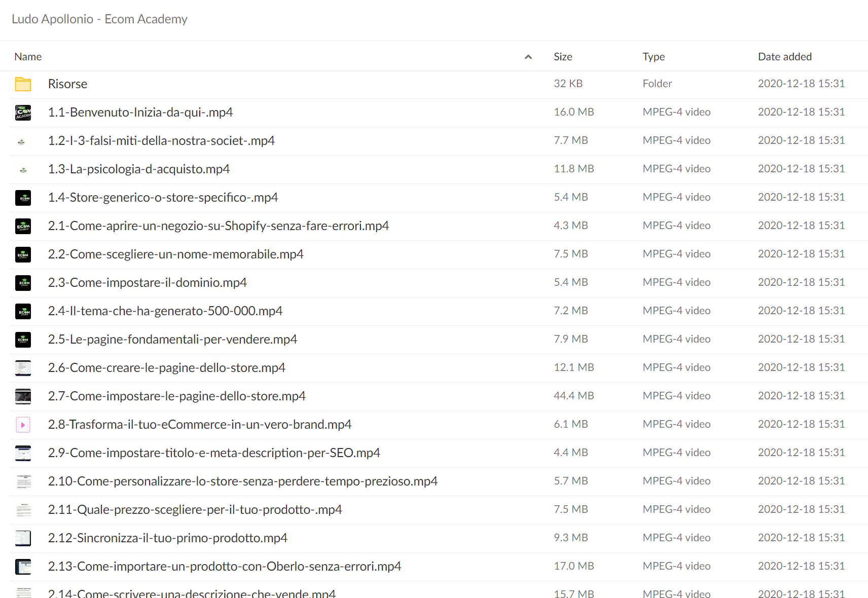Click the 44.4 MB size value
The image size is (868, 598).
(574, 396)
